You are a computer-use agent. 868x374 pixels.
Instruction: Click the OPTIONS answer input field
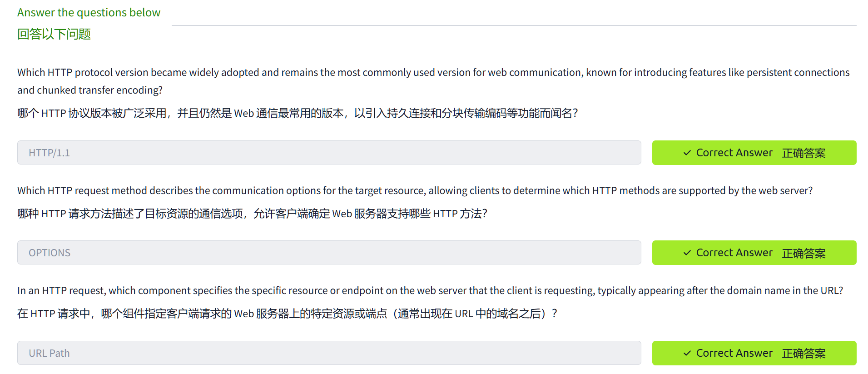pyautogui.click(x=329, y=253)
